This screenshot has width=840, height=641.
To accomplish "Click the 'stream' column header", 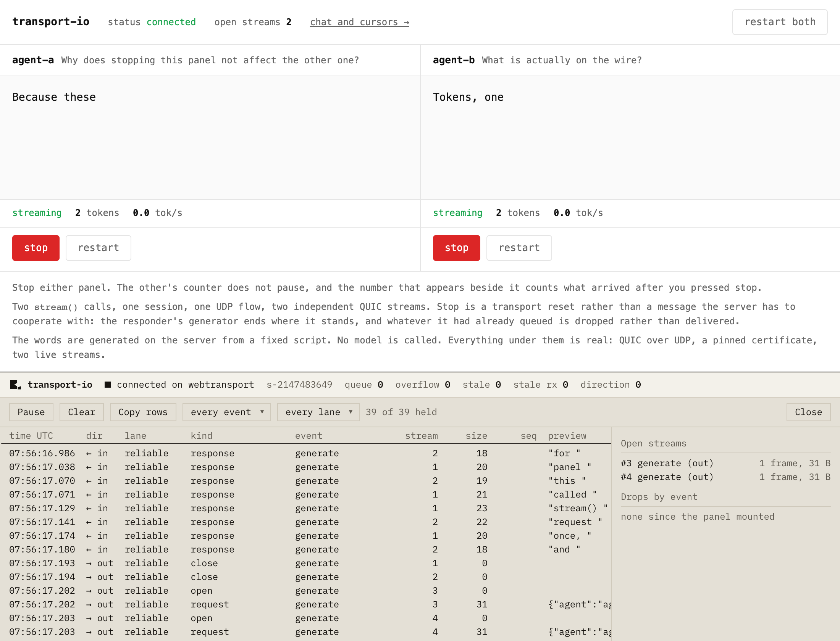I will coord(422,436).
